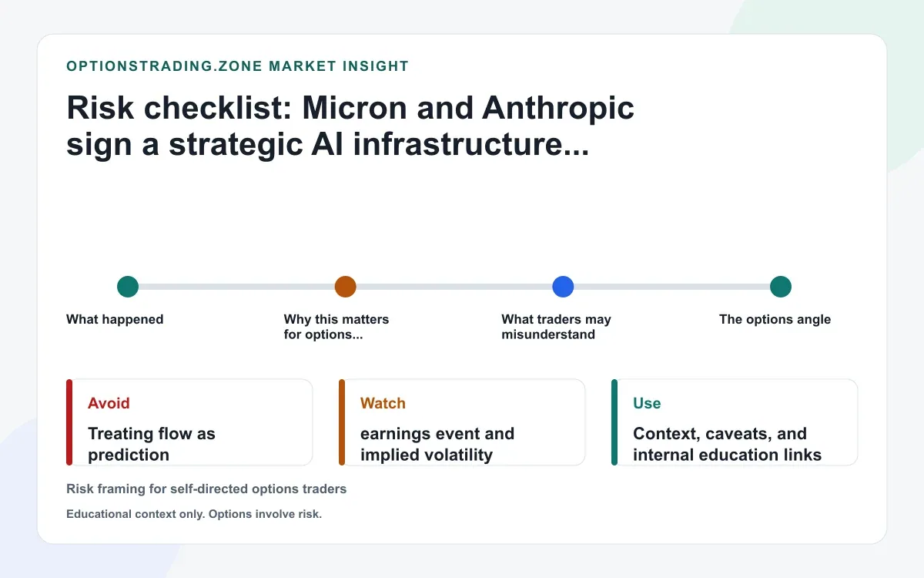The image size is (924, 578).
Task: Open the 'Watch' card heading
Action: point(383,403)
